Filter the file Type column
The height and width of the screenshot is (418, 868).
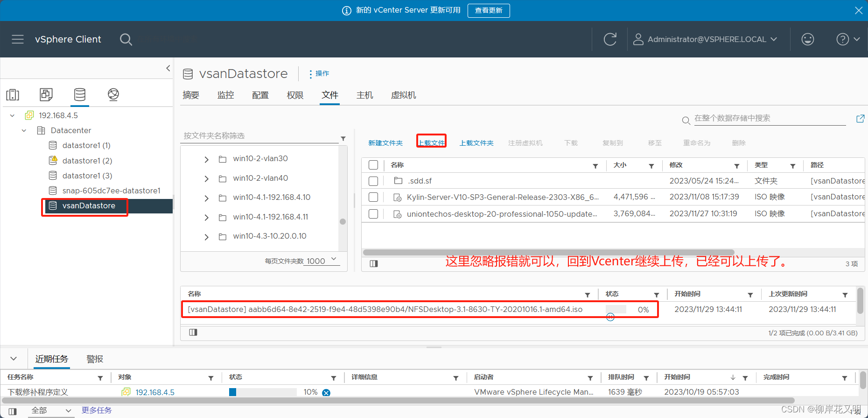coord(793,166)
